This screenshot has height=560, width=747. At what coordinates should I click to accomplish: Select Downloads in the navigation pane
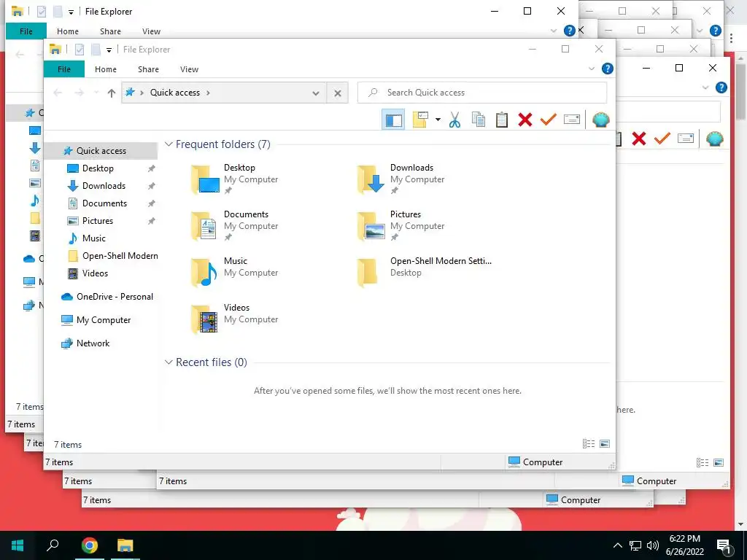(104, 186)
